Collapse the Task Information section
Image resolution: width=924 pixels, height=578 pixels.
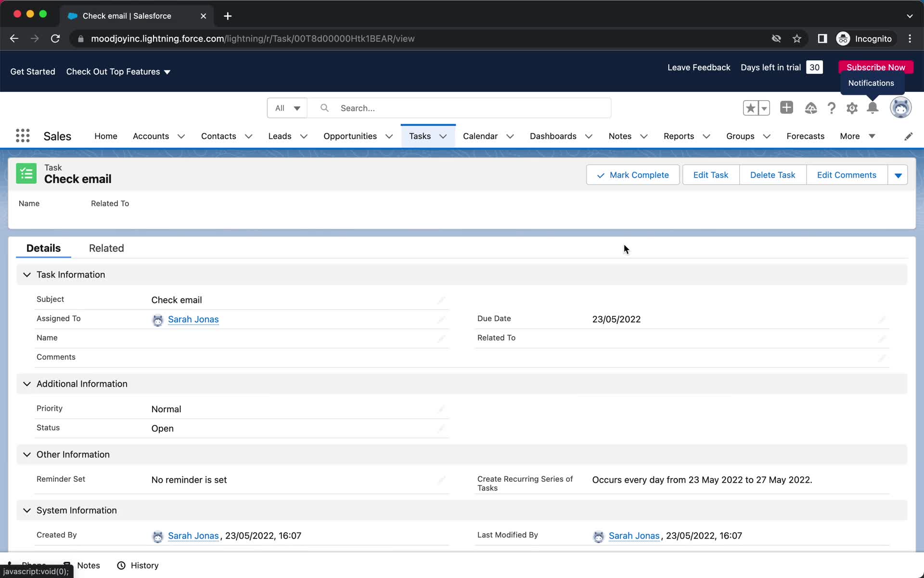27,275
